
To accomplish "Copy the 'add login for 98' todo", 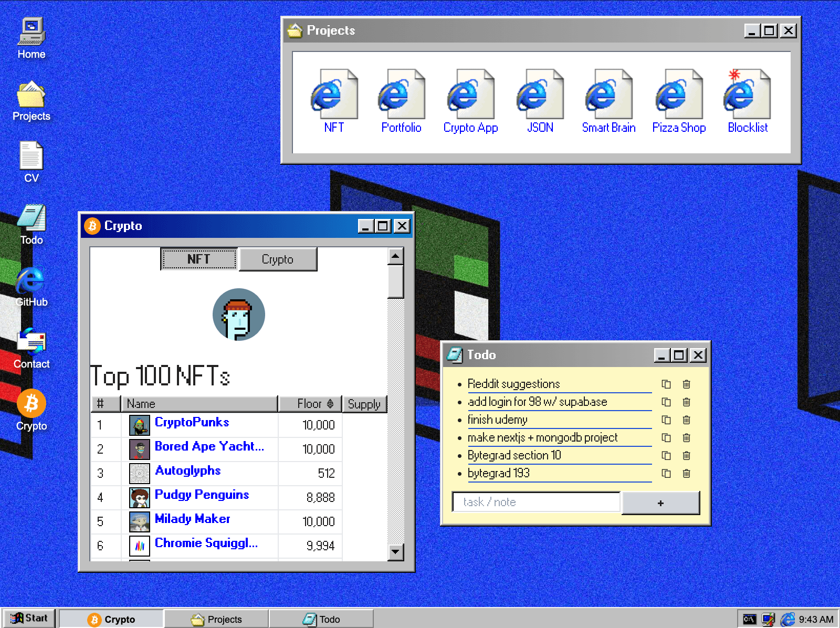I will click(x=666, y=402).
